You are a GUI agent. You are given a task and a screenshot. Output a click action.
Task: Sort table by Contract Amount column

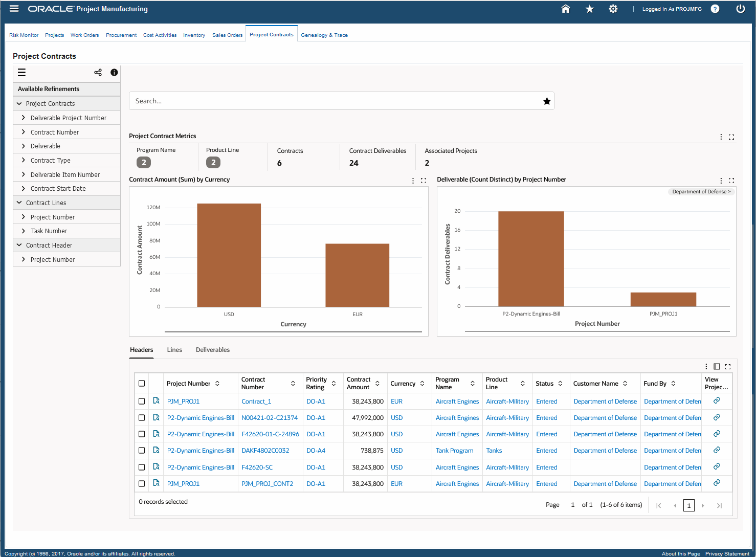pyautogui.click(x=377, y=384)
